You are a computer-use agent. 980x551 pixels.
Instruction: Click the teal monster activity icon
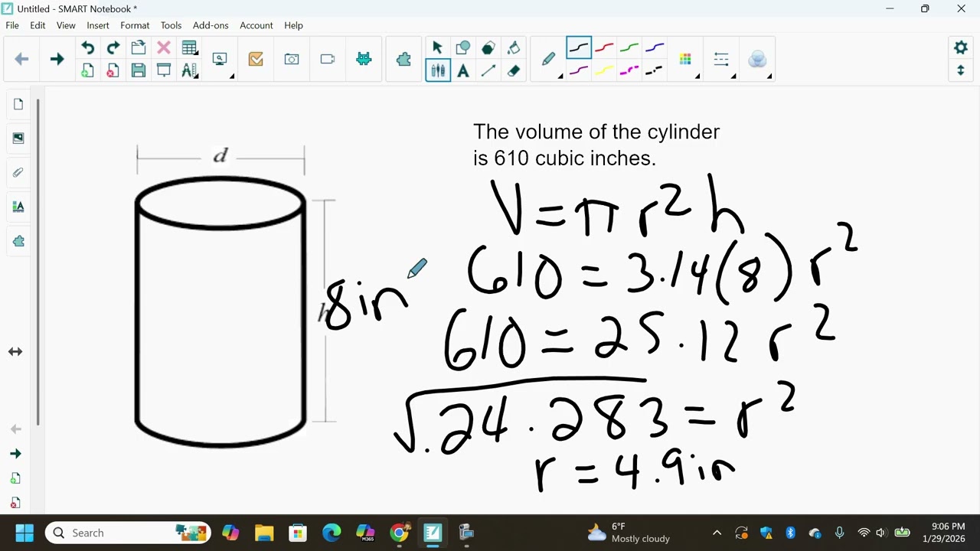(x=364, y=59)
